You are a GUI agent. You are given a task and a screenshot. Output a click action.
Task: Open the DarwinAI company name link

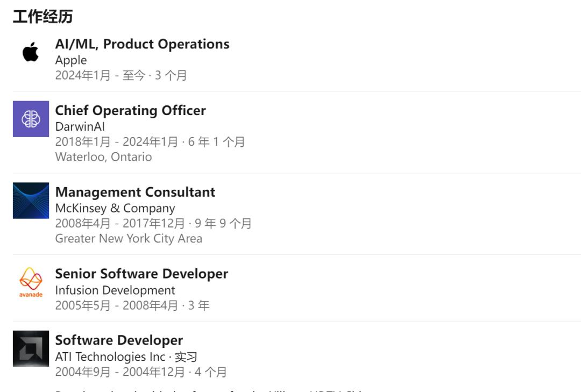80,127
